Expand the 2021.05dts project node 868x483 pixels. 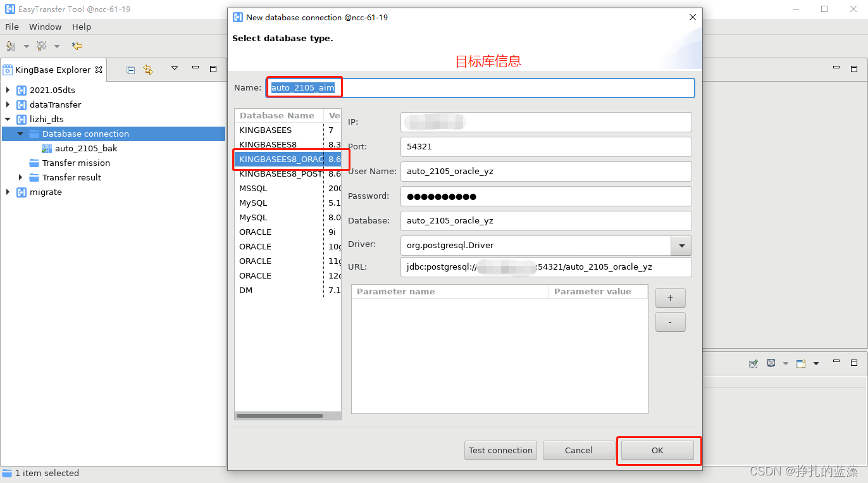point(8,90)
